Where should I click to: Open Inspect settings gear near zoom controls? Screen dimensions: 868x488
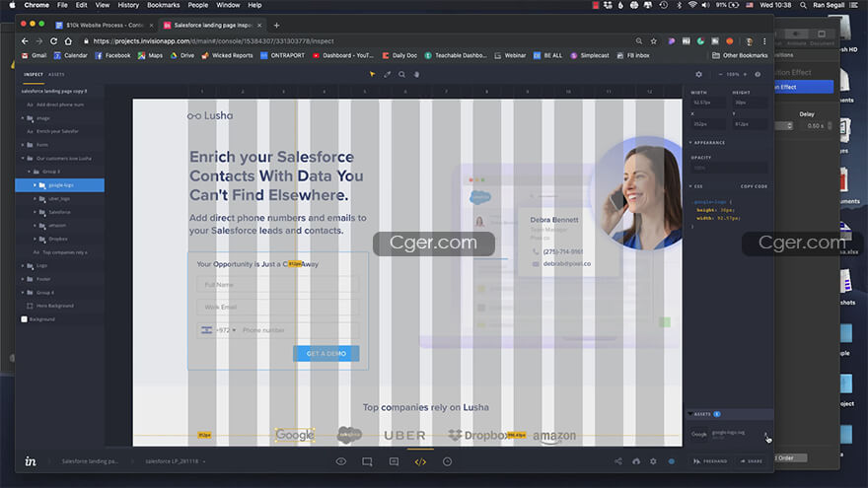[x=698, y=74]
